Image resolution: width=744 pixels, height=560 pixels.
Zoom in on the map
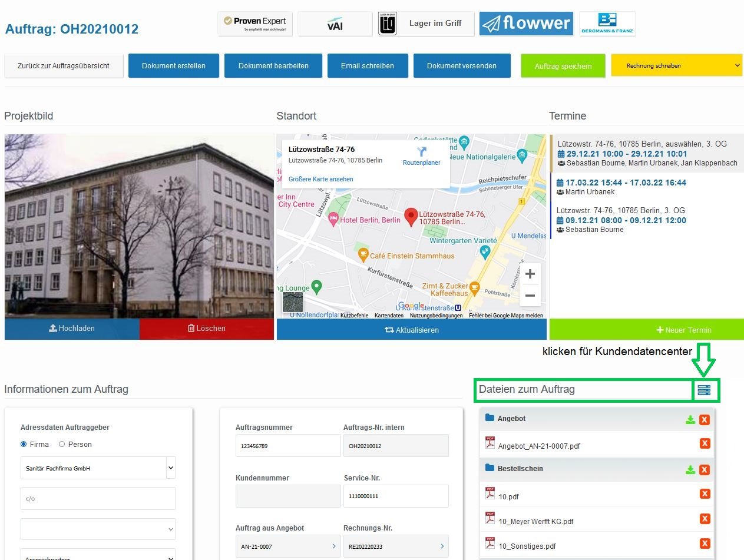[x=530, y=274]
